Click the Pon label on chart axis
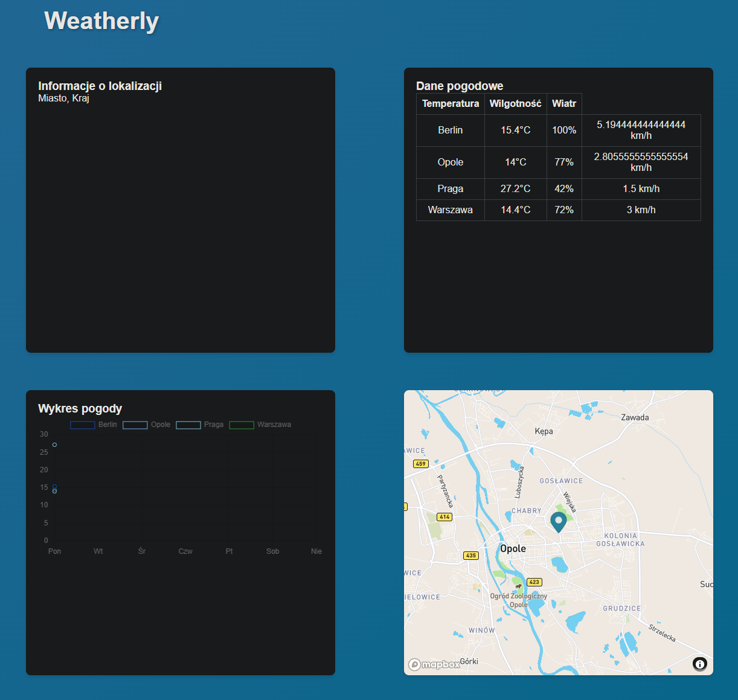 [54, 551]
